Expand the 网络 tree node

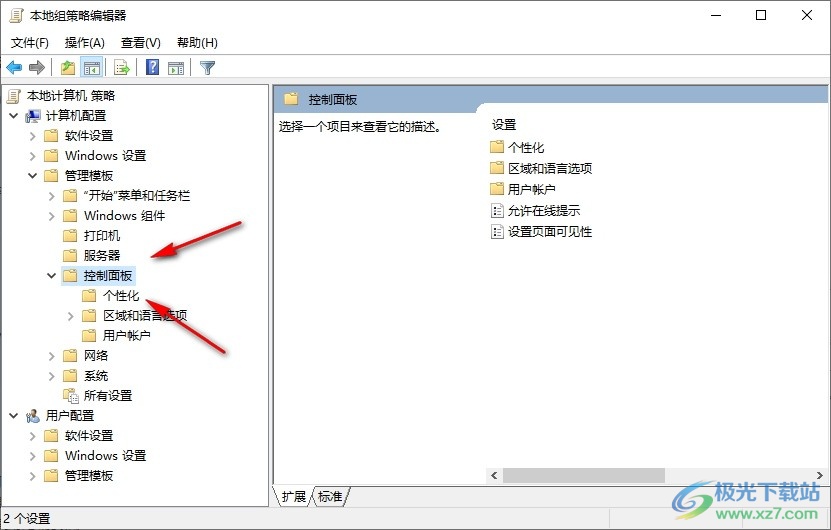pos(51,356)
